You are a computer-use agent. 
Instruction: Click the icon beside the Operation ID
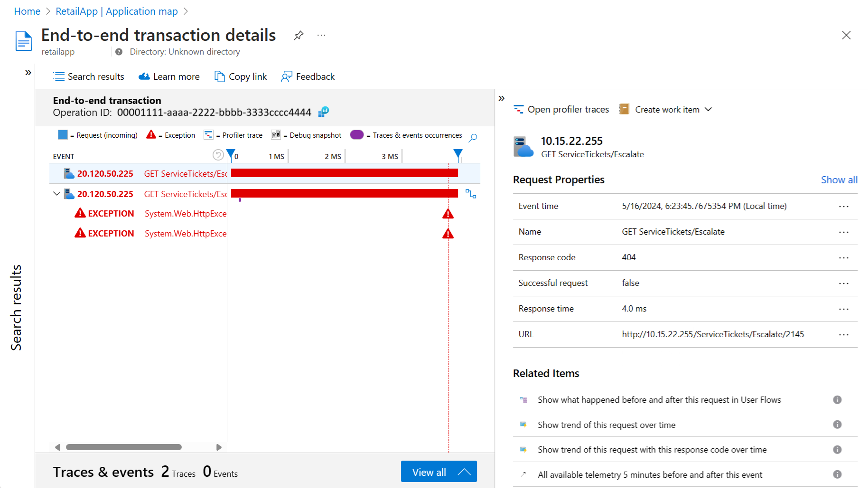[324, 112]
